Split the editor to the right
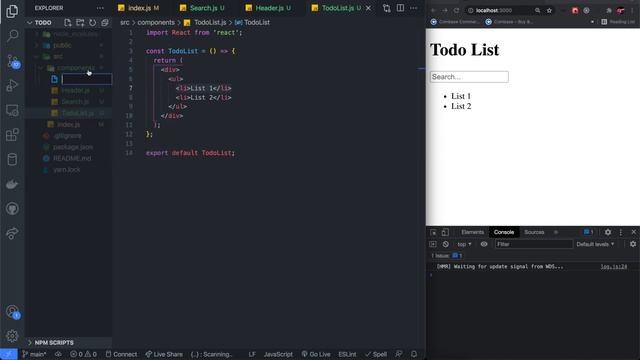This screenshot has height=360, width=640. 400,8
